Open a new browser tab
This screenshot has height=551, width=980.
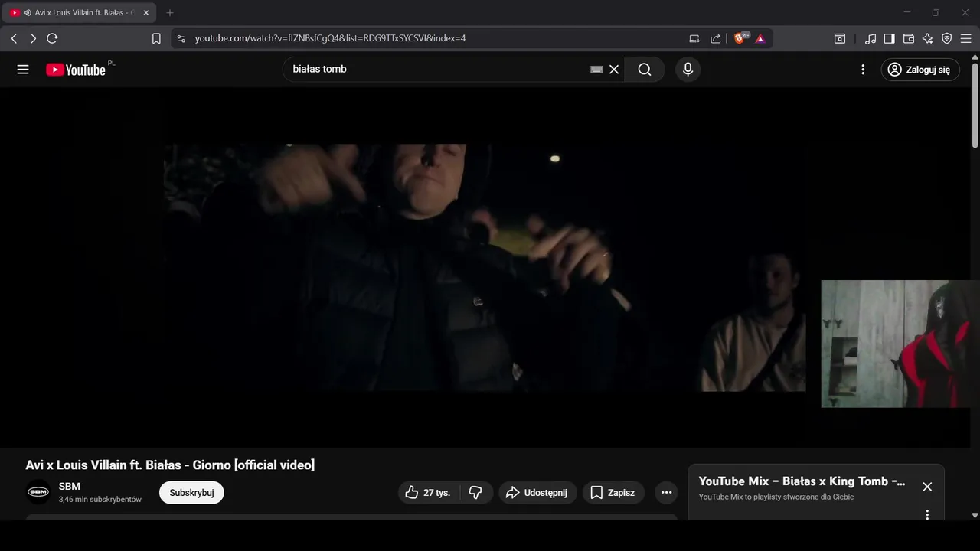tap(170, 13)
